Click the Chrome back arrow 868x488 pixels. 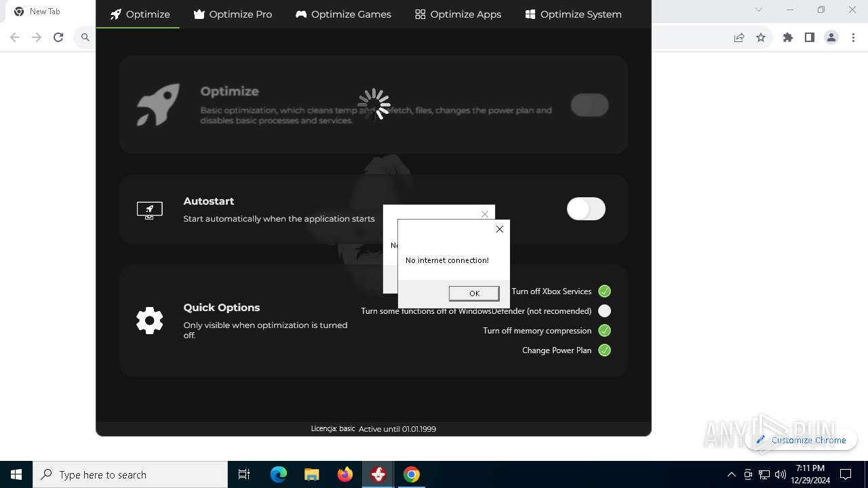point(15,37)
